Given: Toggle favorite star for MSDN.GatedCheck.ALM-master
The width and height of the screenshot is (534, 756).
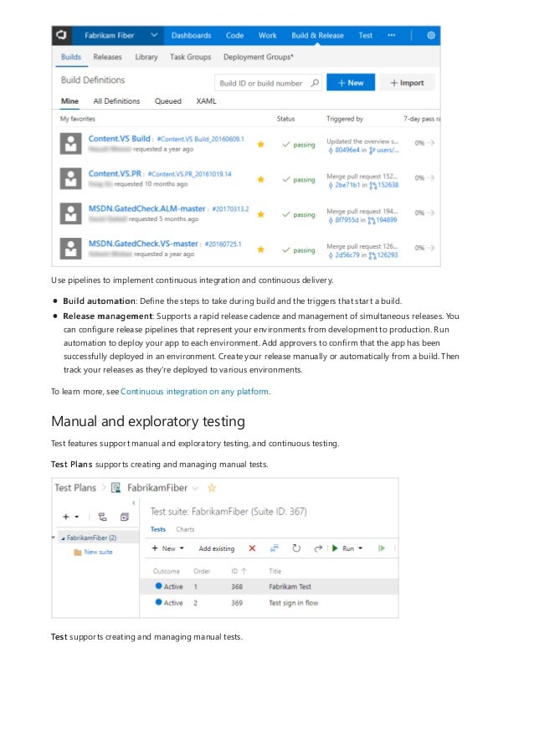Looking at the screenshot, I should (261, 214).
